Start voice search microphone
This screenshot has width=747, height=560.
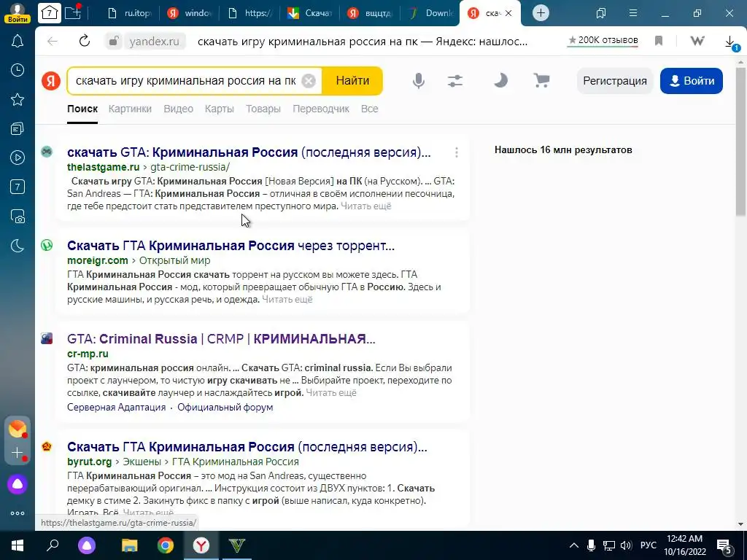[x=418, y=81]
